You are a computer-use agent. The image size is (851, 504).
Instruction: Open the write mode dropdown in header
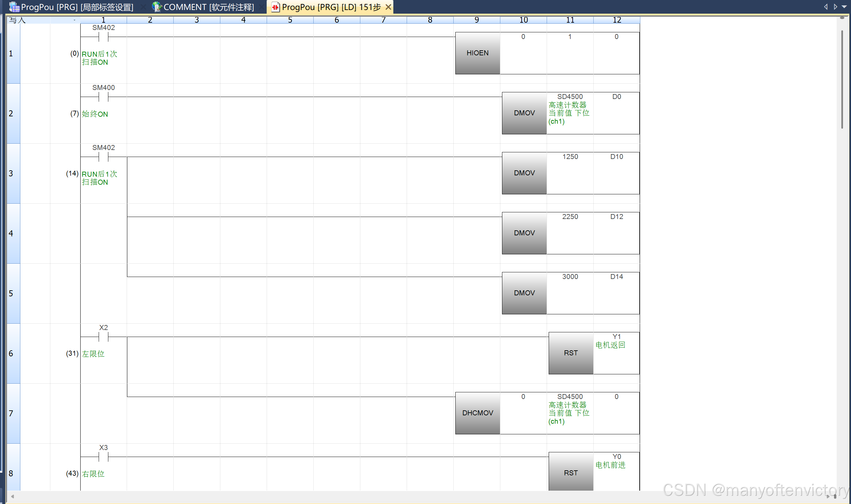(74, 20)
